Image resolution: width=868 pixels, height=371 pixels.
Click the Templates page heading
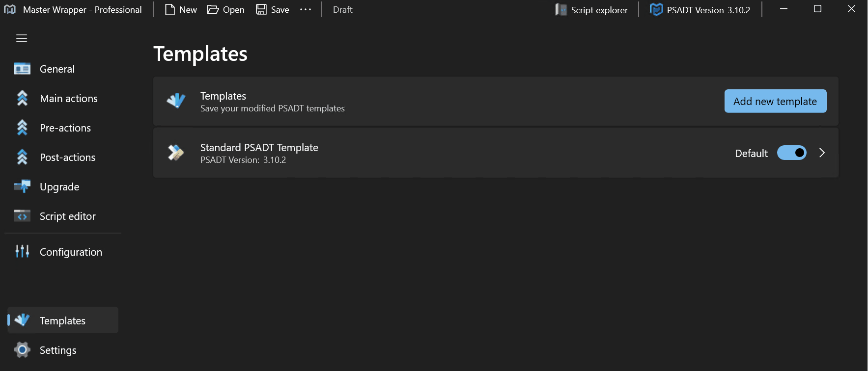pyautogui.click(x=200, y=53)
